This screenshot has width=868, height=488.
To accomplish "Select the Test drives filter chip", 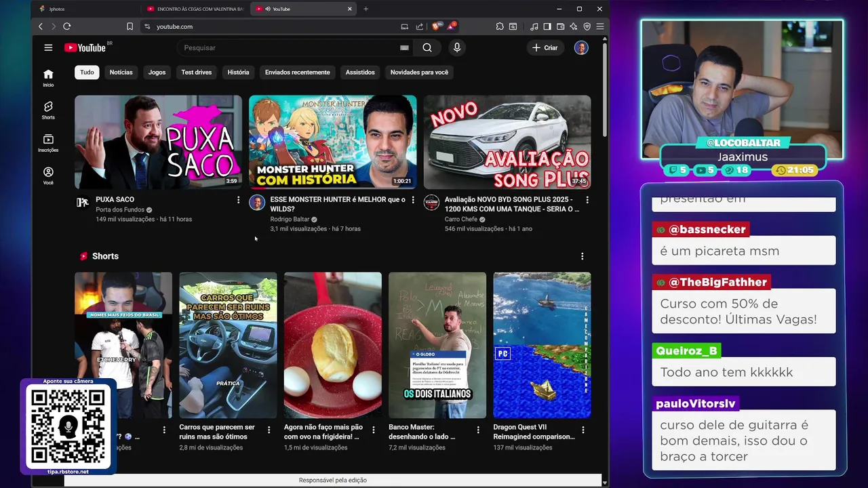I will [x=197, y=72].
